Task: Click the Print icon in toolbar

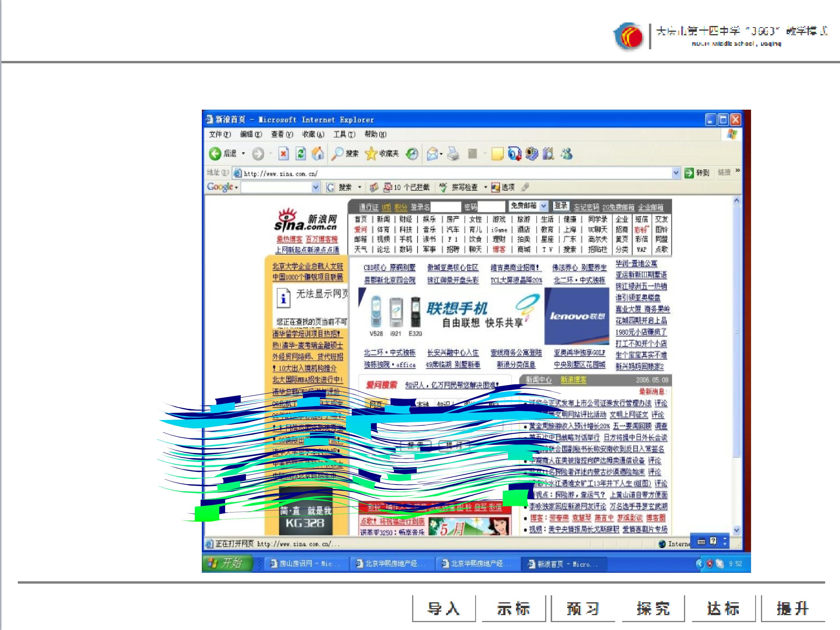Action: coord(453,153)
